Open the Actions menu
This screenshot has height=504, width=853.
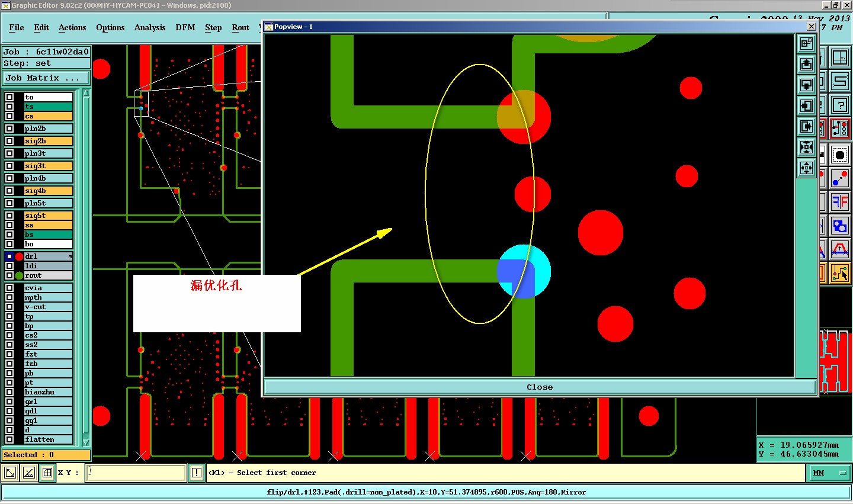[x=72, y=27]
